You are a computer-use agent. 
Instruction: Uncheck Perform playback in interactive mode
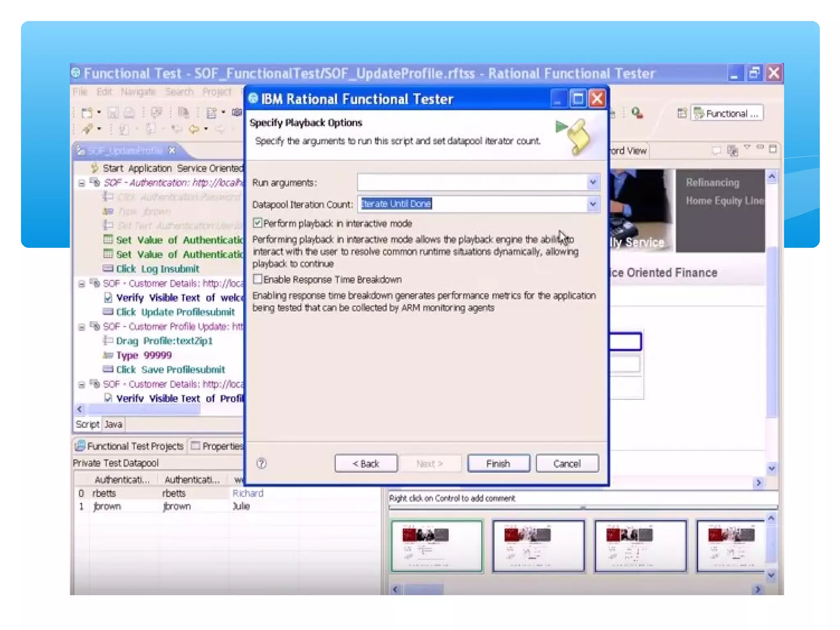(x=258, y=223)
